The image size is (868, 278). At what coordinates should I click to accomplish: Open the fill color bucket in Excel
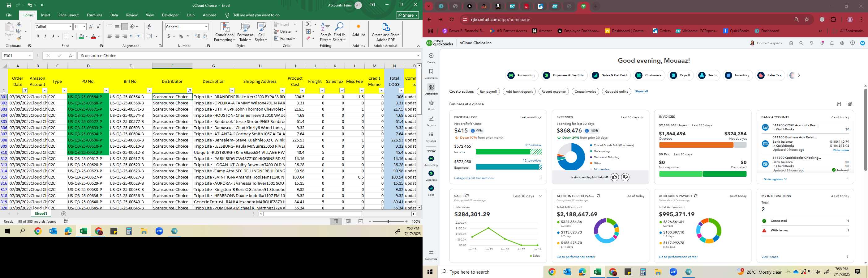pyautogui.click(x=81, y=36)
